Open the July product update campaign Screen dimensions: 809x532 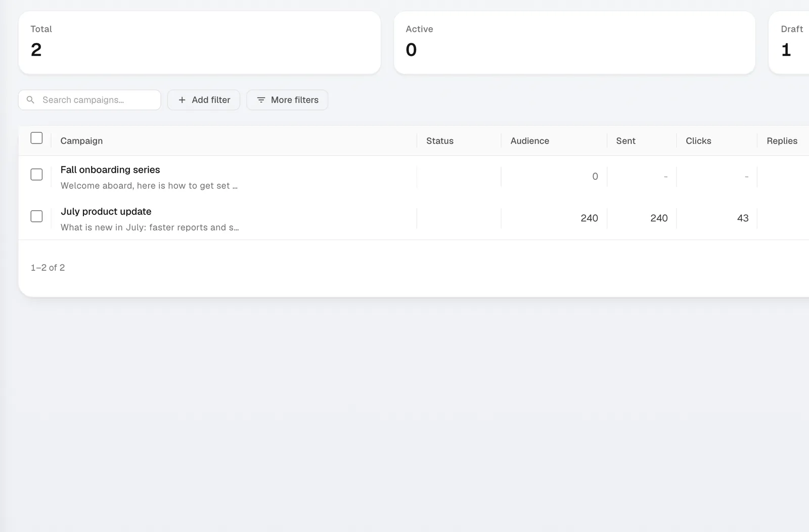tap(106, 212)
